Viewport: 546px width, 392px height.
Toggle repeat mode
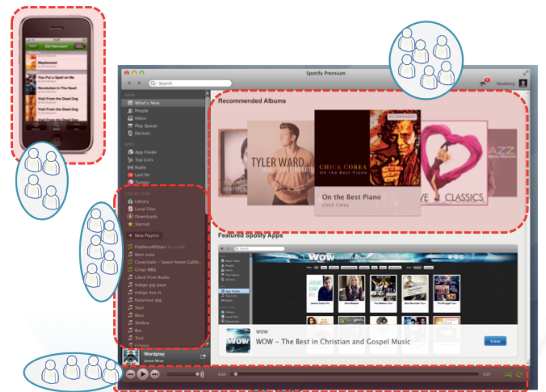tap(519, 374)
